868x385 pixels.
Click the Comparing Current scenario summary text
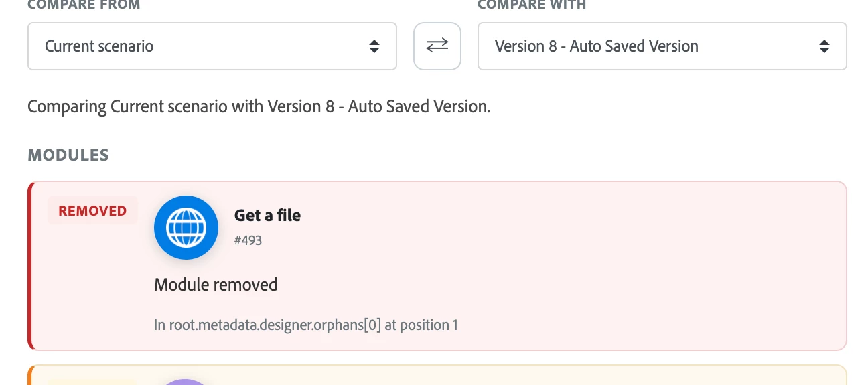pyautogui.click(x=259, y=106)
